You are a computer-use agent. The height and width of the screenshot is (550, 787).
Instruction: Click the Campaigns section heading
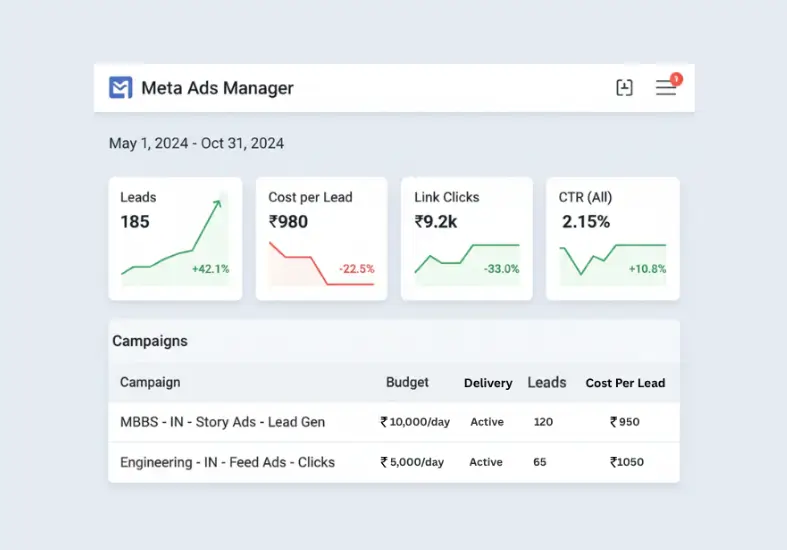(150, 341)
